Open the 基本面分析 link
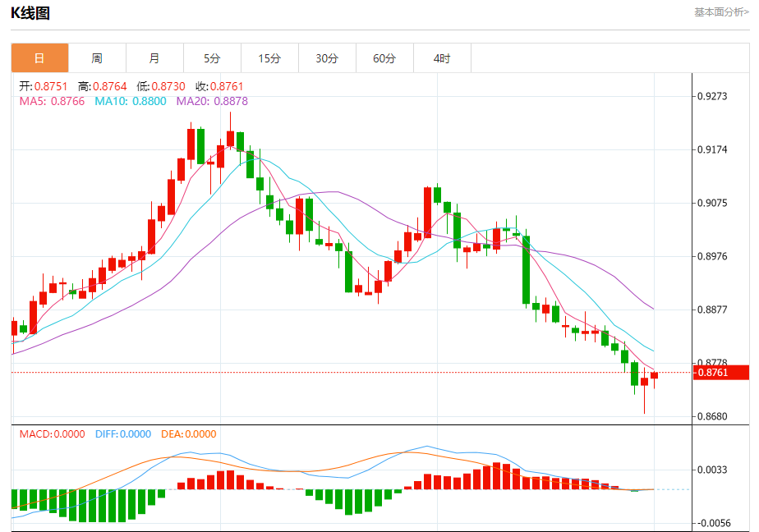Image resolution: width=759 pixels, height=532 pixels. coord(721,12)
